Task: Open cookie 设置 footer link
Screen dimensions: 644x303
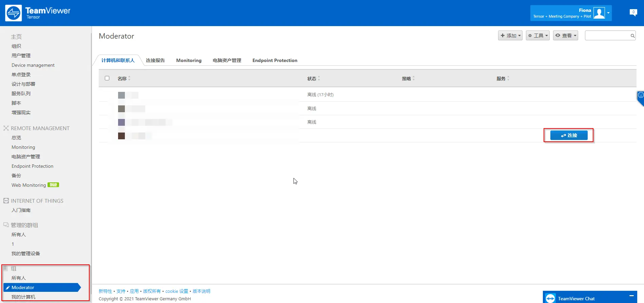Action: pyautogui.click(x=176, y=291)
